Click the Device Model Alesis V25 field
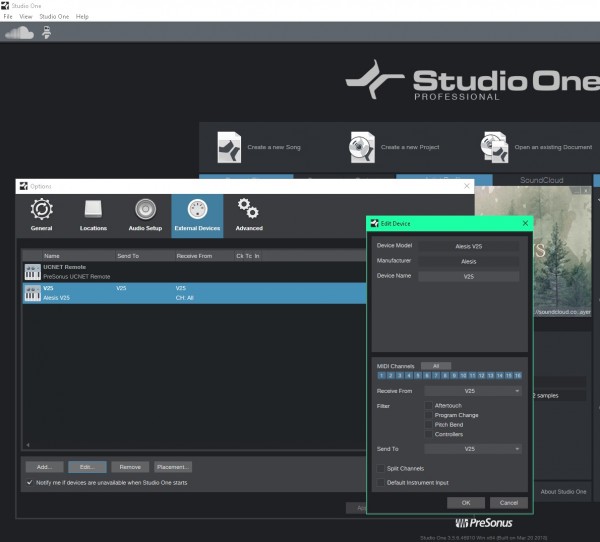The image size is (600, 542). [x=469, y=246]
